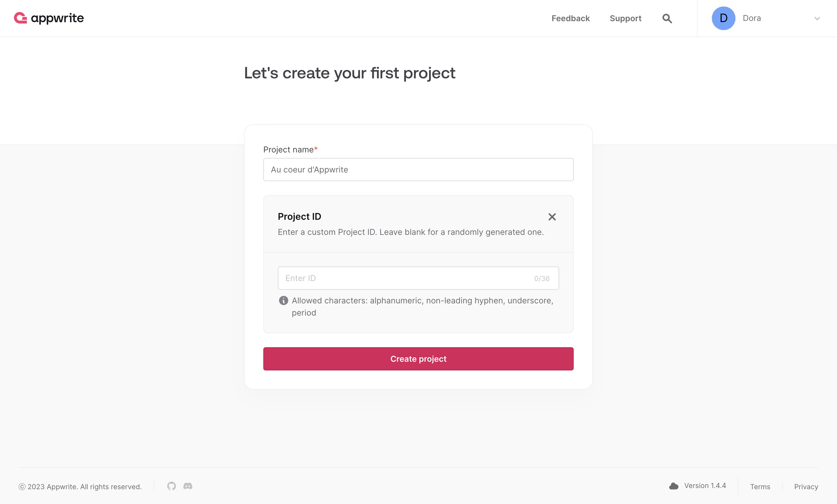The image size is (837, 504).
Task: Open the Feedback menu item
Action: pos(571,18)
